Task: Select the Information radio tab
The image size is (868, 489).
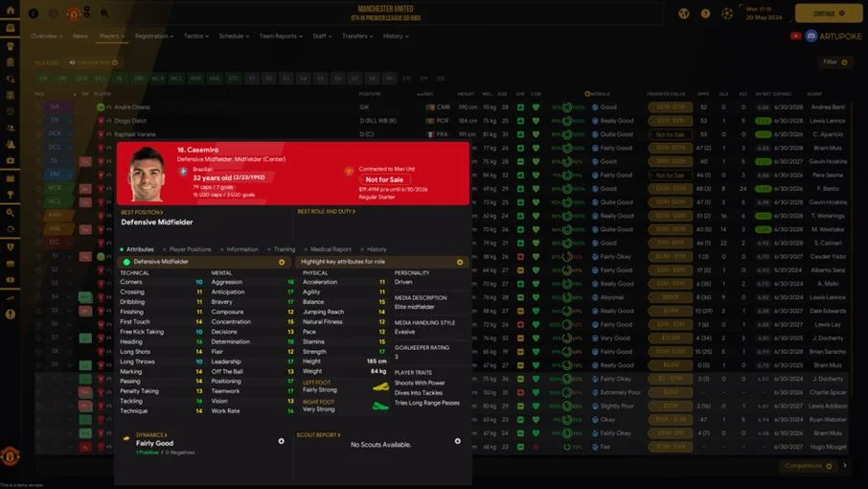Action: click(239, 249)
